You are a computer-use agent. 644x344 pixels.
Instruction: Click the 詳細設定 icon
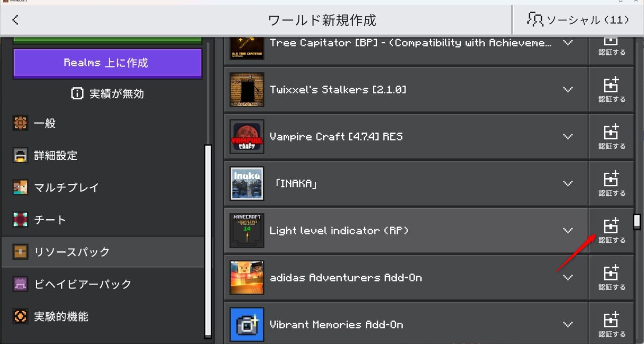click(x=21, y=156)
